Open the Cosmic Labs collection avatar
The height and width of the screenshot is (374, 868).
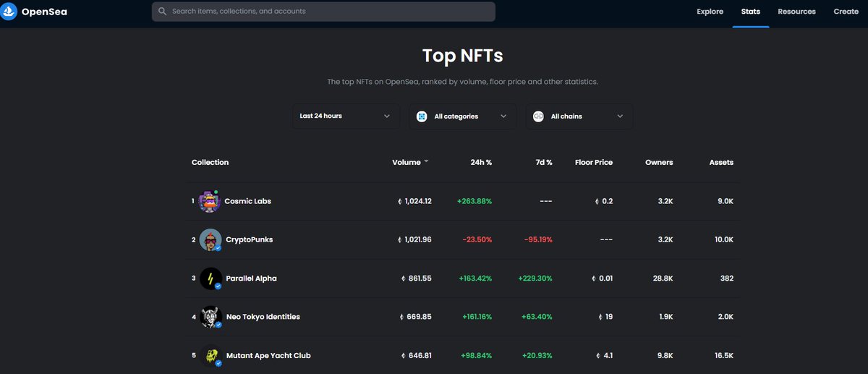[x=210, y=201]
